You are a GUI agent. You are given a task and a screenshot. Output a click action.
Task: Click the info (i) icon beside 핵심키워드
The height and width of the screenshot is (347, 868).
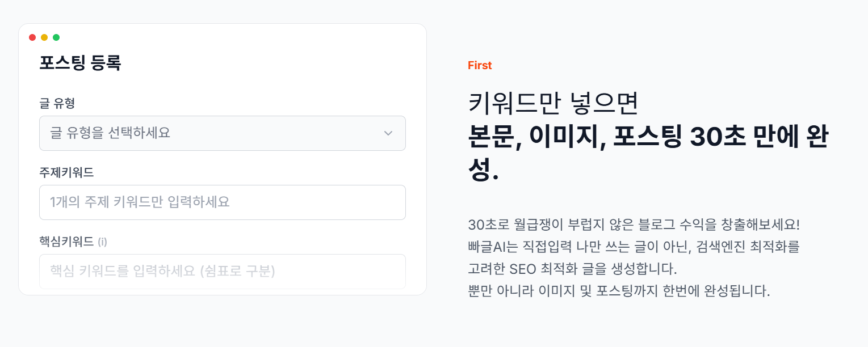[x=102, y=242]
